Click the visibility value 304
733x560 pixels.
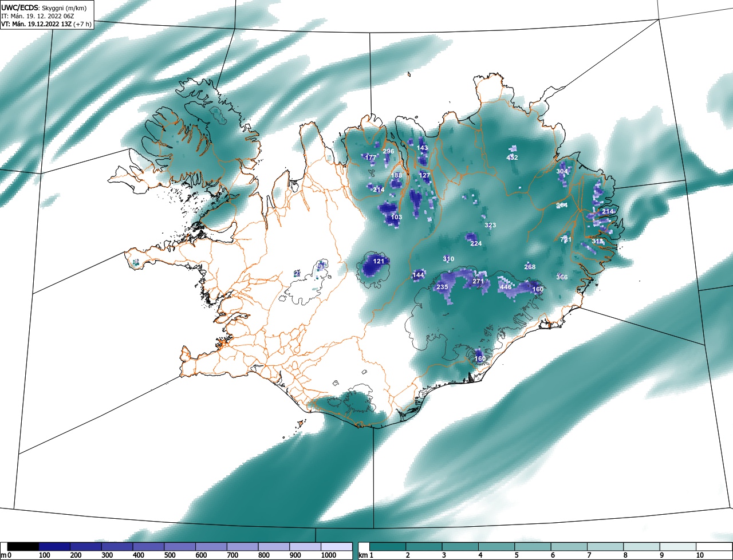click(562, 171)
